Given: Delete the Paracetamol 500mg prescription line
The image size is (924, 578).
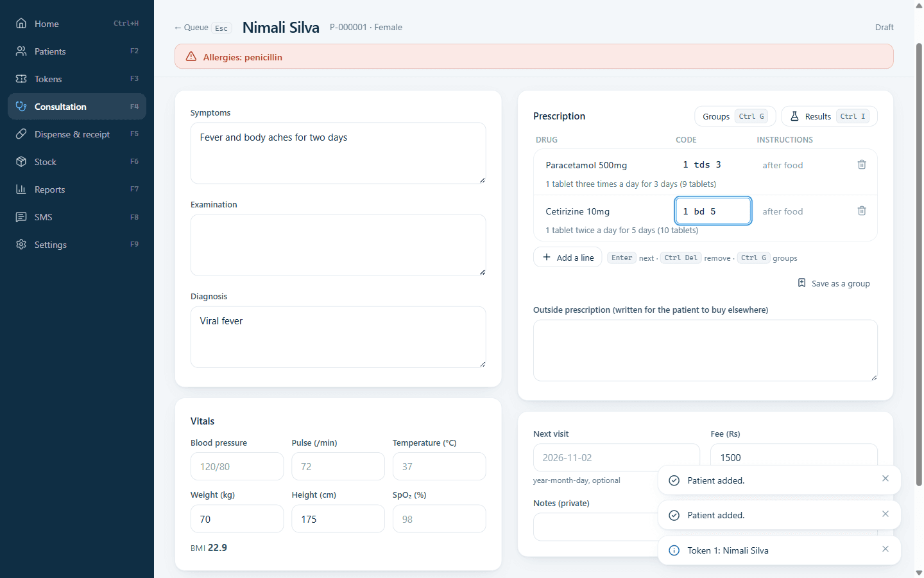Looking at the screenshot, I should [862, 165].
